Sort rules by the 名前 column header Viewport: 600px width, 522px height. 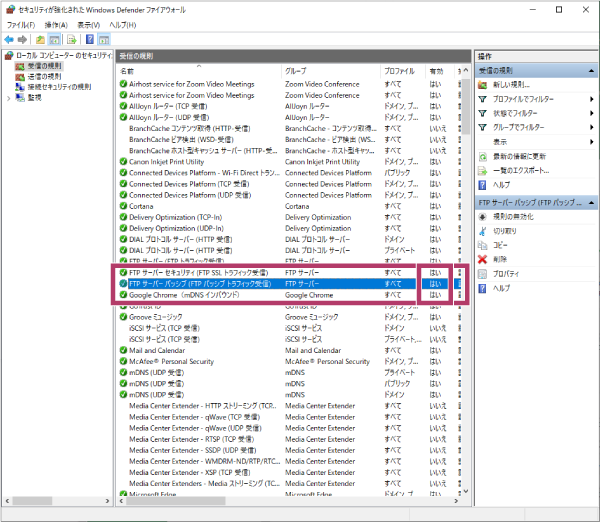127,72
